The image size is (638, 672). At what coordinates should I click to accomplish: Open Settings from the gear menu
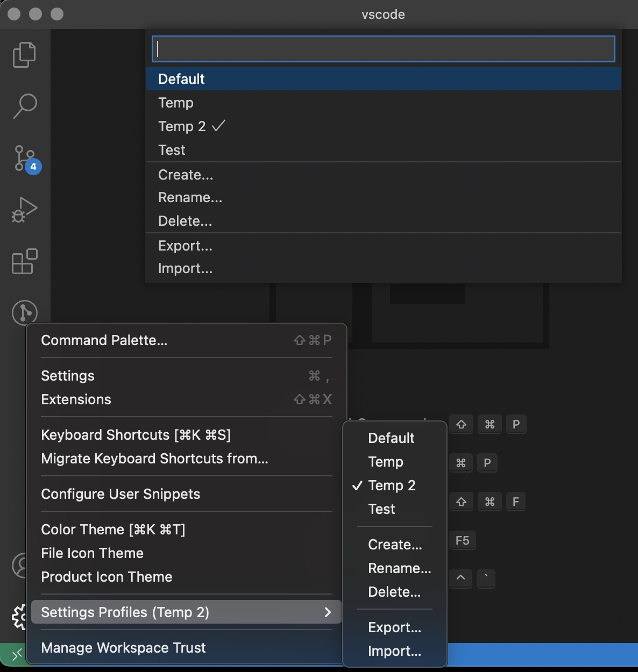pos(68,376)
